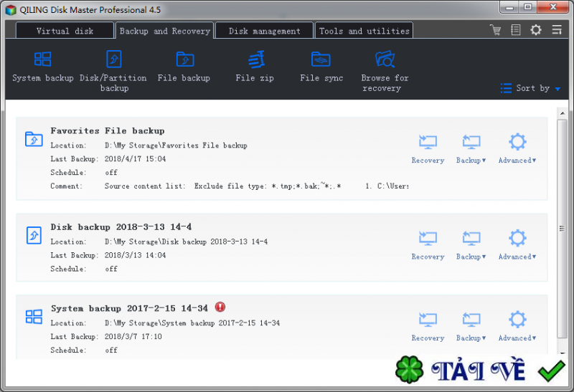Image resolution: width=574 pixels, height=392 pixels.
Task: Open the File zip tool
Action: pos(255,67)
